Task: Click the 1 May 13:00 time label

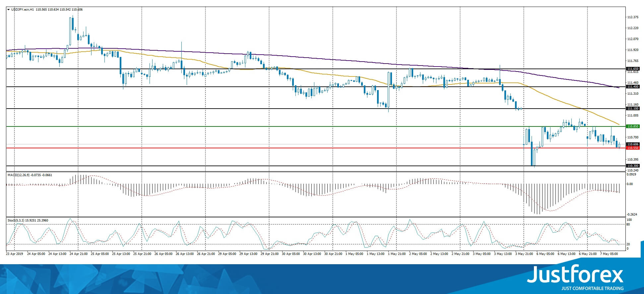Action: coord(376,254)
